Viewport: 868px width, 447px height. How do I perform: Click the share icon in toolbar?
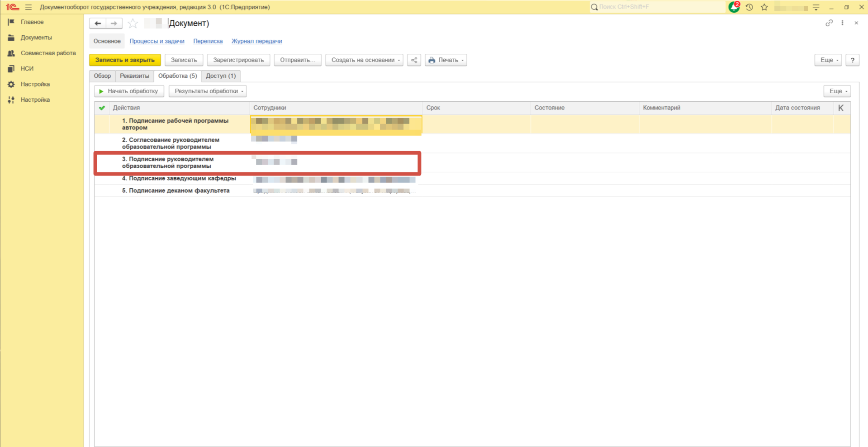pos(414,60)
